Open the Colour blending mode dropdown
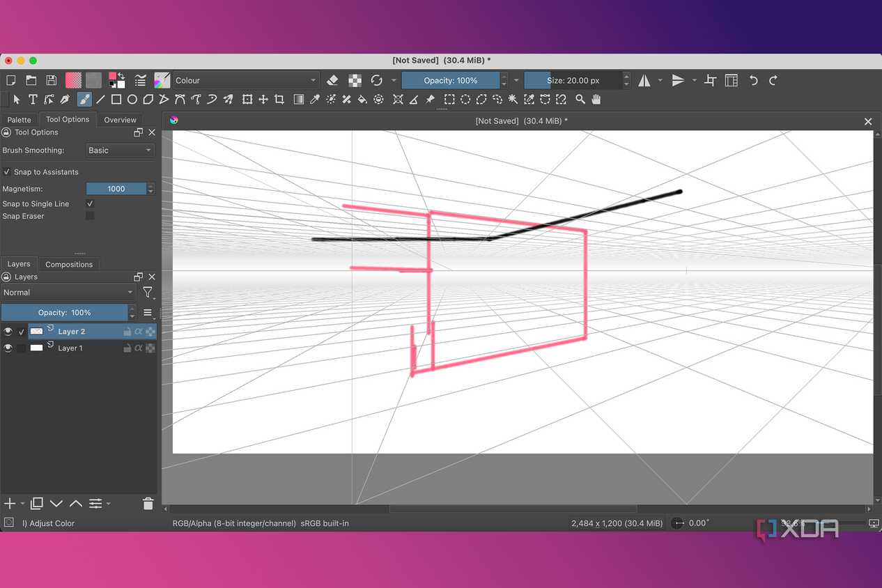 click(245, 81)
